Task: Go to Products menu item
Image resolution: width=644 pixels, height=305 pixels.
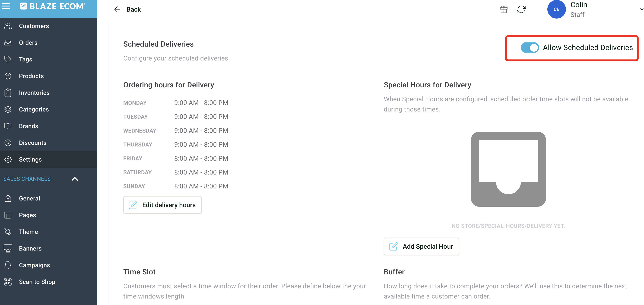Action: (x=48, y=76)
